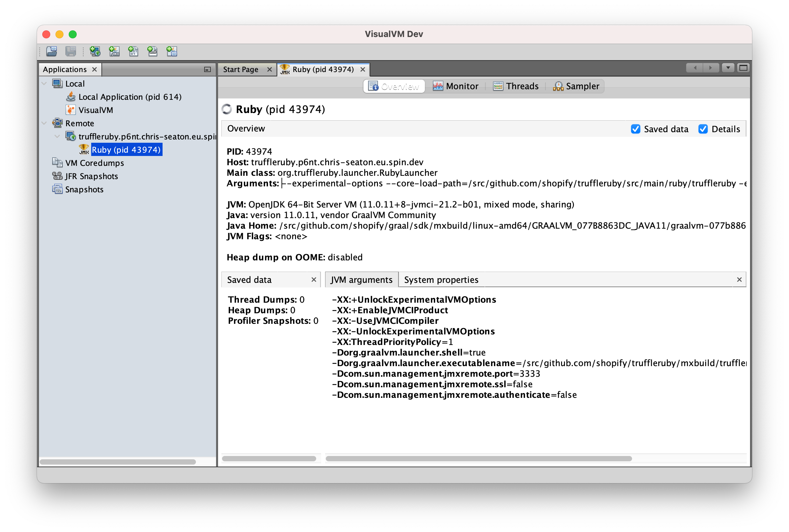The width and height of the screenshot is (789, 532).
Task: Click the greyed-out Save toolbar icon
Action: 71,51
